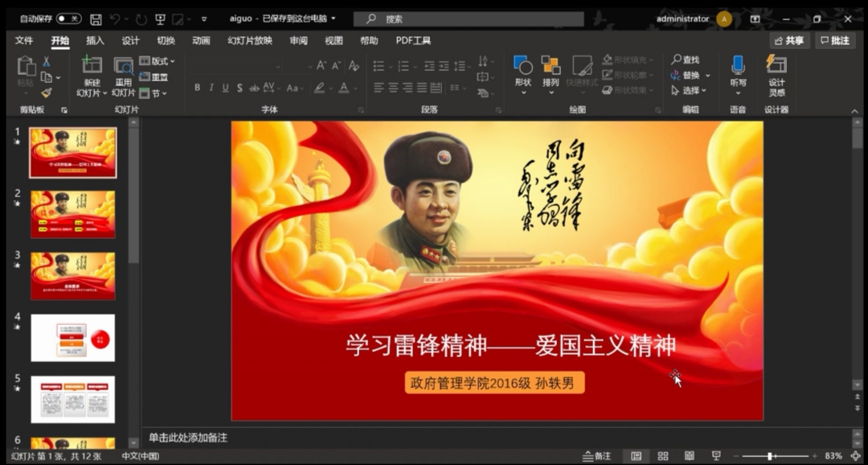Image resolution: width=868 pixels, height=465 pixels.
Task: Redo the last action
Action: (x=141, y=19)
